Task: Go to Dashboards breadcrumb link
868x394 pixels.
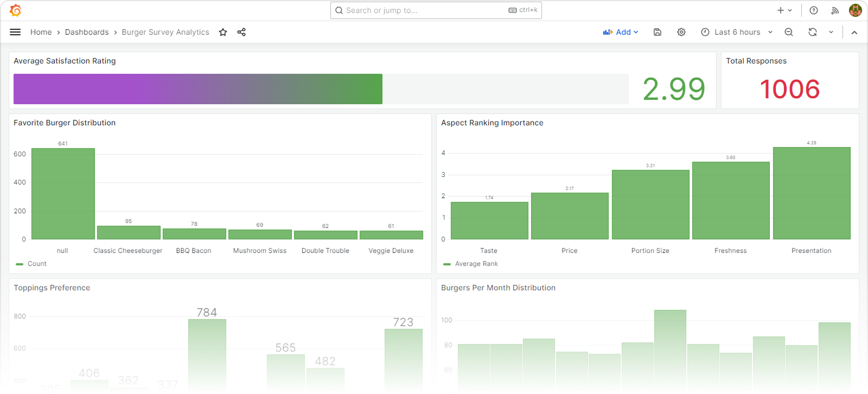Action: click(87, 32)
